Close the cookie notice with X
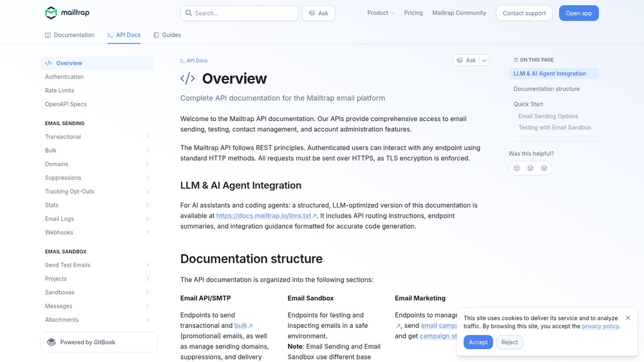 (x=627, y=318)
